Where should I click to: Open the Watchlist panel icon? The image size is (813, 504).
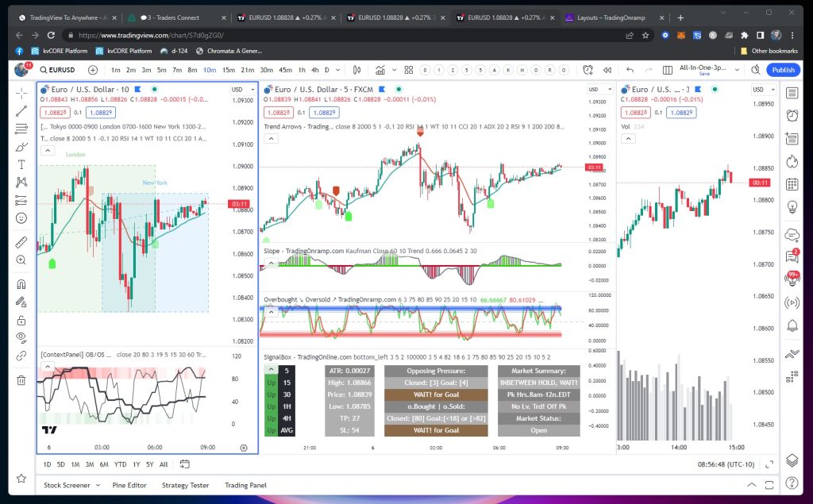point(792,93)
